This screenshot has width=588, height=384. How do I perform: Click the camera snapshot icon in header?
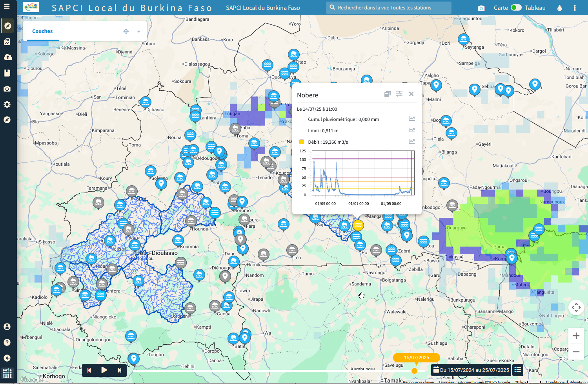pos(481,8)
